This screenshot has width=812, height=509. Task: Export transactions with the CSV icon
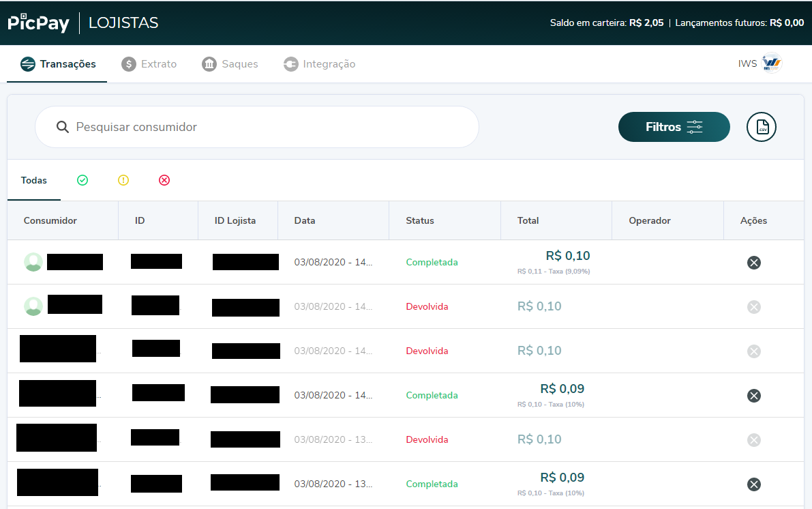tap(762, 127)
